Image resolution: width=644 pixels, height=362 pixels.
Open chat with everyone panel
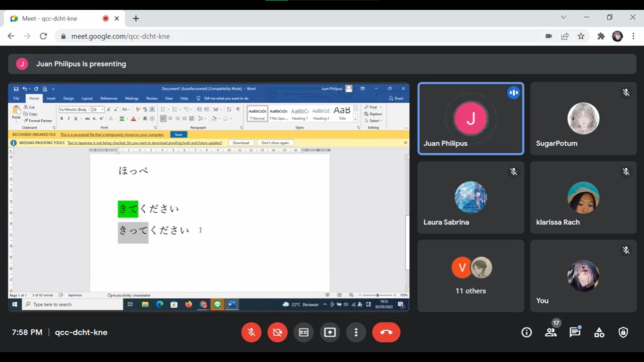(575, 332)
